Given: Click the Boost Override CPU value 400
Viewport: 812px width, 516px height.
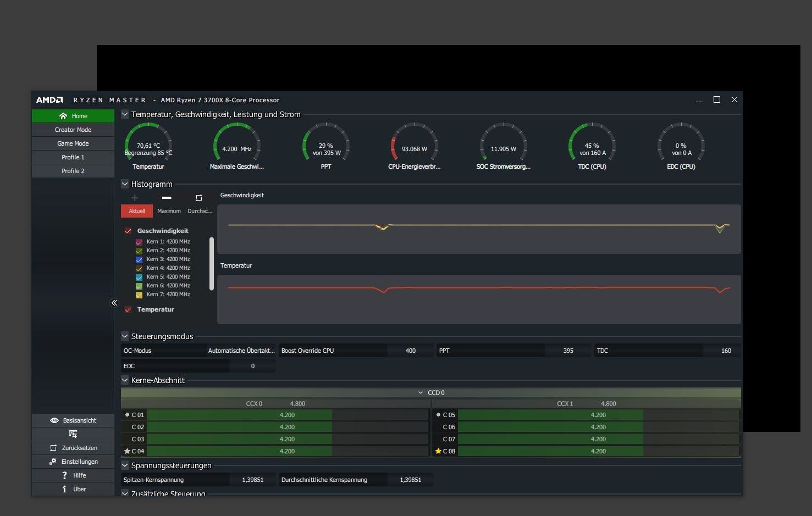Looking at the screenshot, I should (x=411, y=351).
